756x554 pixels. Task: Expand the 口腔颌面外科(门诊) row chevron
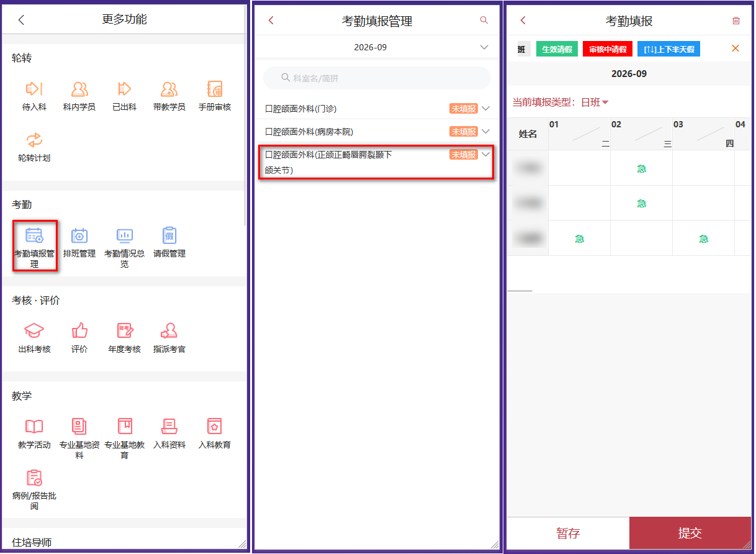485,109
